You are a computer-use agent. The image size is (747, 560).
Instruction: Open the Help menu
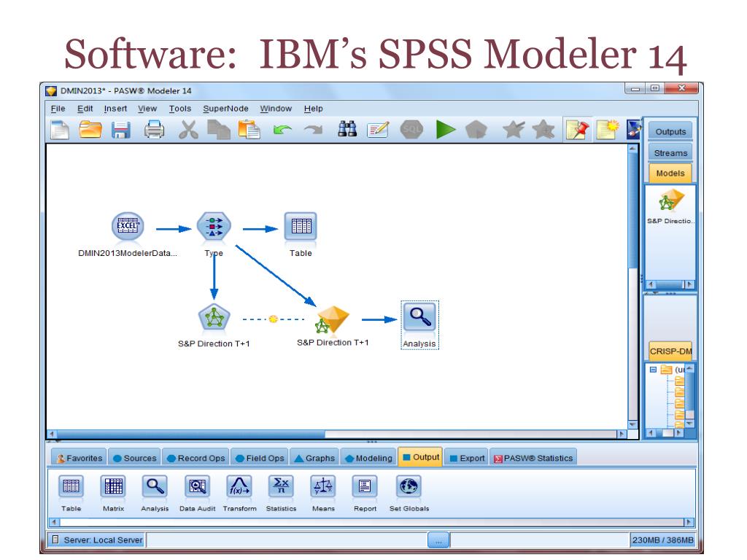pyautogui.click(x=313, y=109)
